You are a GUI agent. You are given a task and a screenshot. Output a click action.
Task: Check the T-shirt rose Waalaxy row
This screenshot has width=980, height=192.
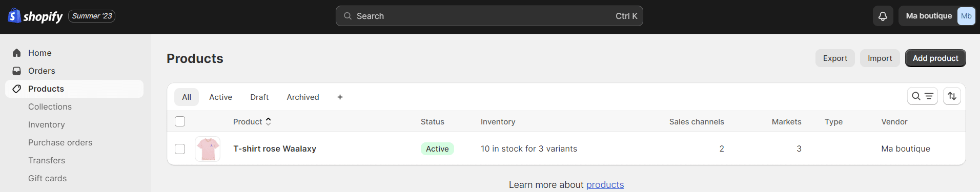point(180,149)
